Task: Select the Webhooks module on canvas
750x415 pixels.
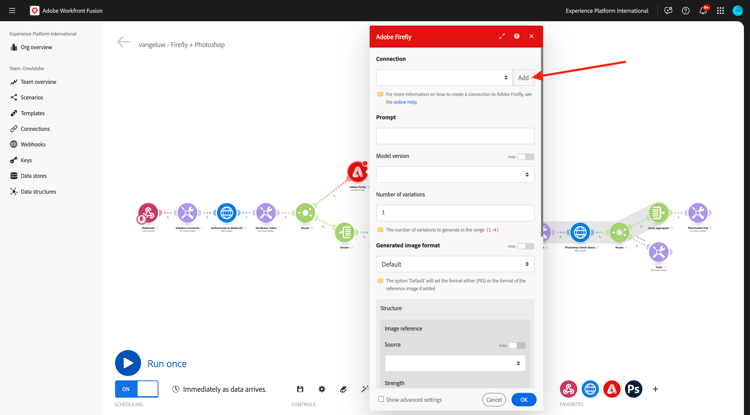Action: pos(148,213)
